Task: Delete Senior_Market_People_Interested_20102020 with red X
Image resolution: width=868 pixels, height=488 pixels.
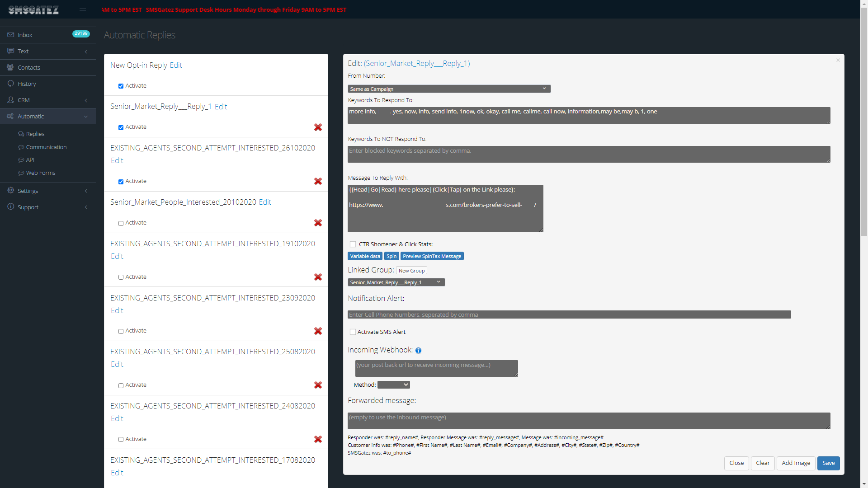Action: click(318, 223)
